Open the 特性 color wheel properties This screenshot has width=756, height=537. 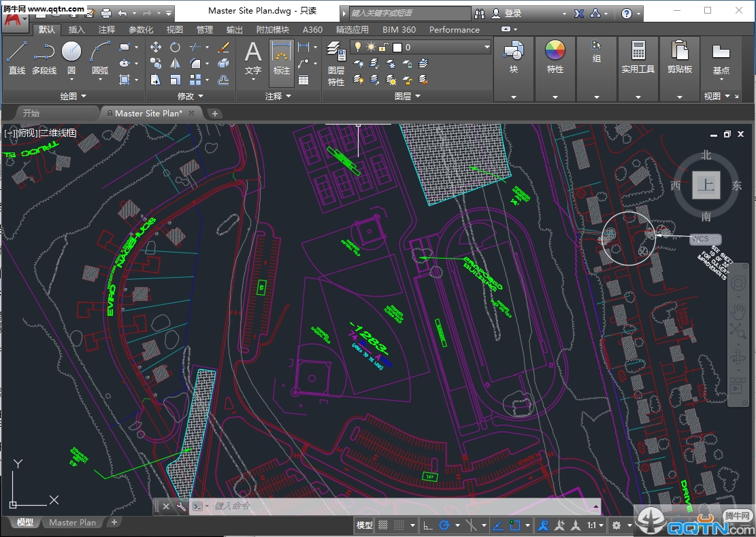tap(555, 52)
